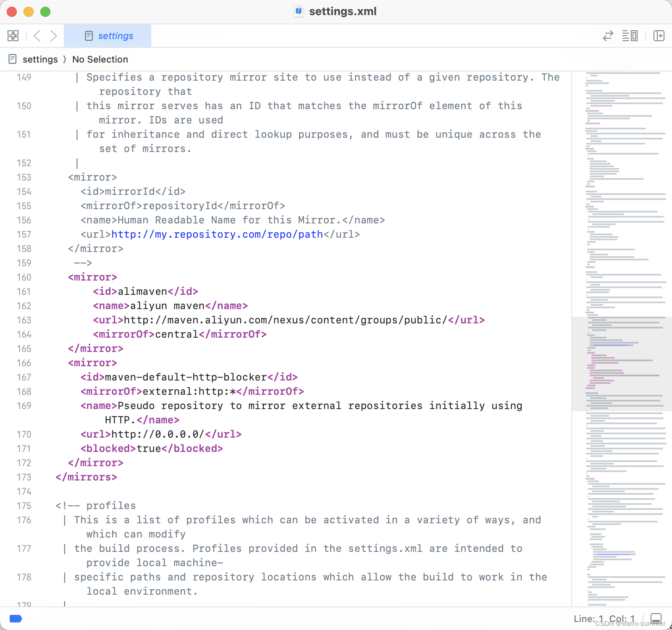
Task: Open the my.repository.com URL link
Action: pyautogui.click(x=217, y=234)
